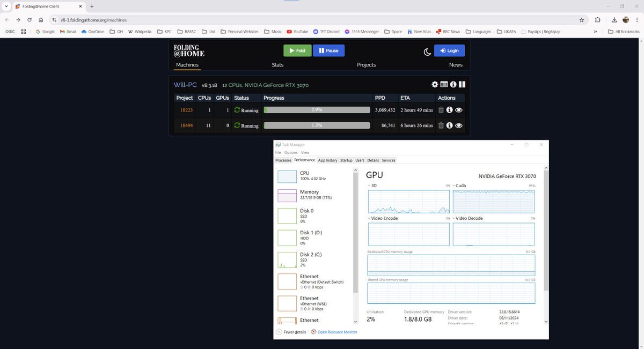Click the green Fold button
Viewport: 644px width, 349px height.
(297, 50)
